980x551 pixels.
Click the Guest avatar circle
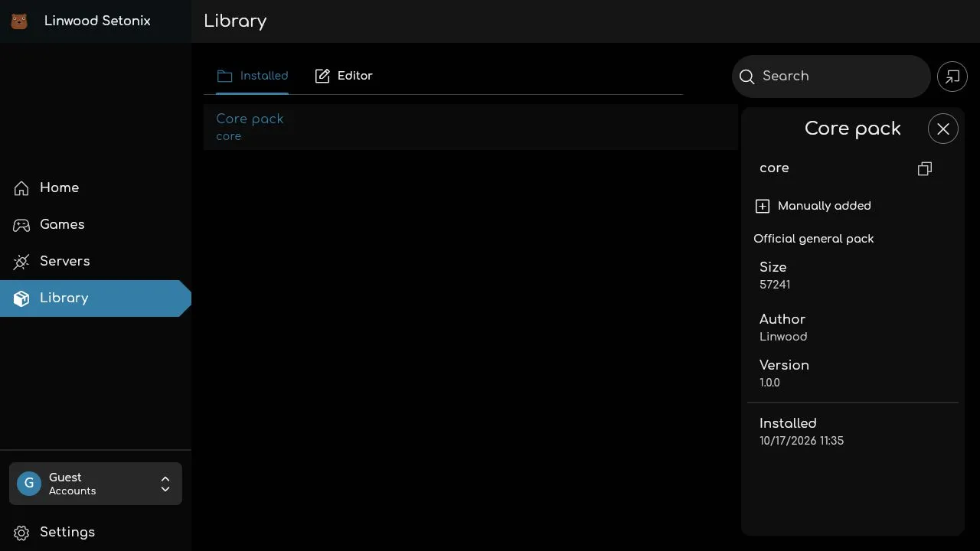coord(29,484)
